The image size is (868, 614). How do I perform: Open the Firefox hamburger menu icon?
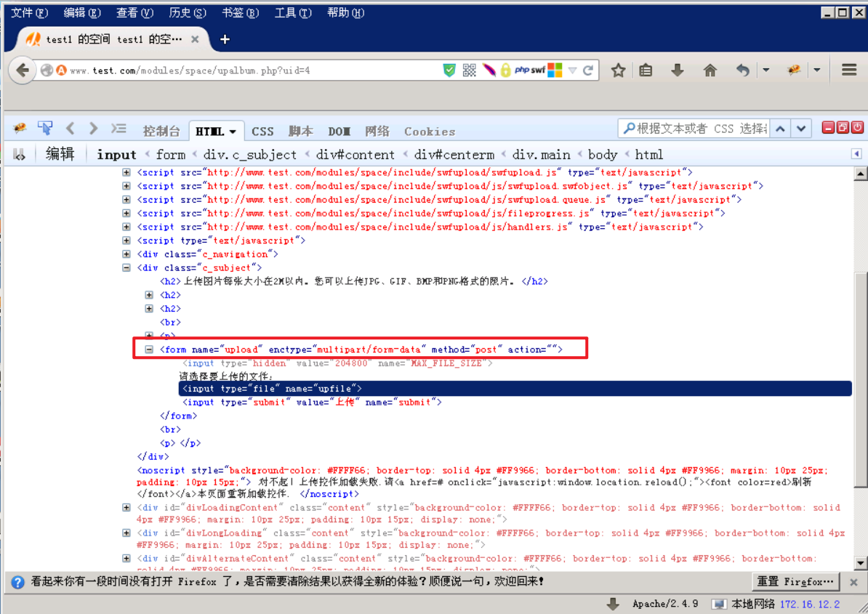coord(848,70)
